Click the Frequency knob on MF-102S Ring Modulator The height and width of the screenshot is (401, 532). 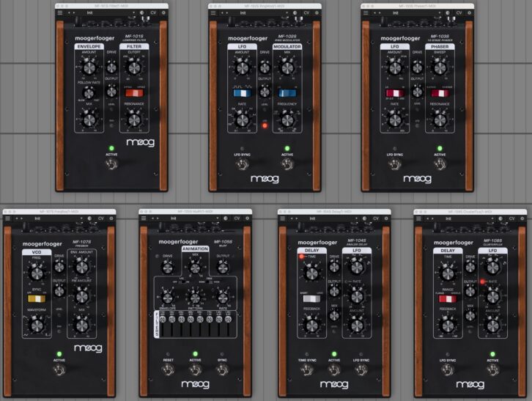(x=287, y=120)
